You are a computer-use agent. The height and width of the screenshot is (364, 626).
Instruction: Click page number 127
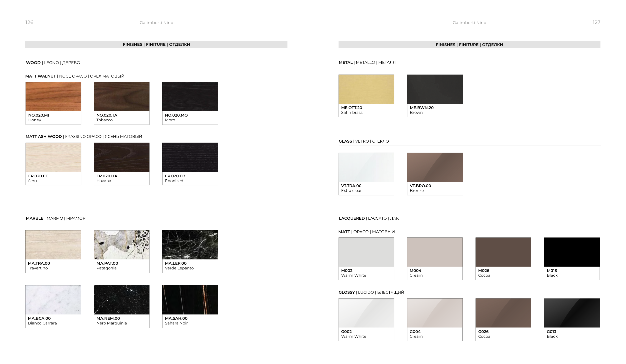[596, 23]
